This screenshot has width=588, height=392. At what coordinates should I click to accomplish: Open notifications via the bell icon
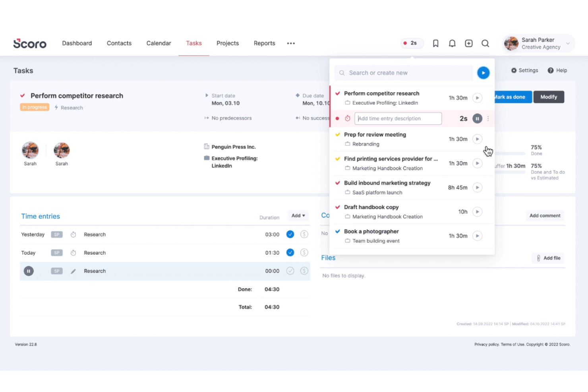[452, 43]
